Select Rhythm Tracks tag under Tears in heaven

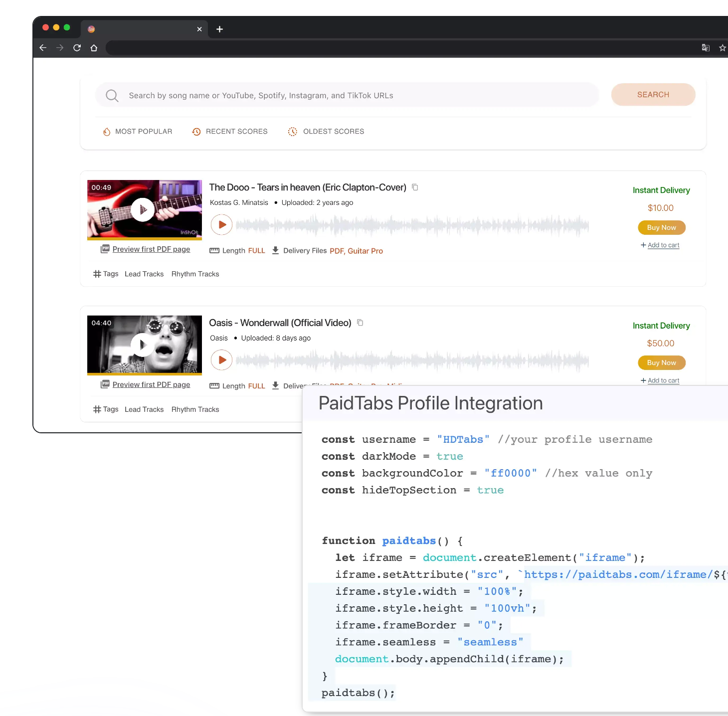(x=195, y=274)
